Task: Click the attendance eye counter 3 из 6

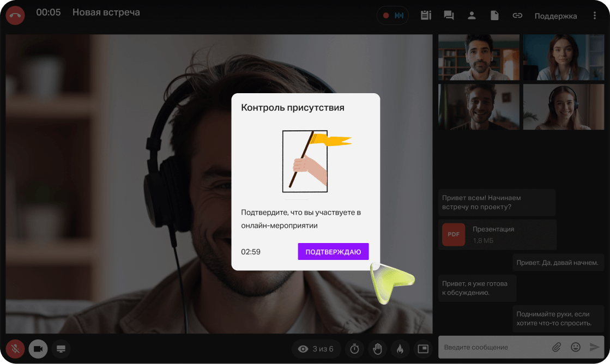Action: [x=316, y=349]
